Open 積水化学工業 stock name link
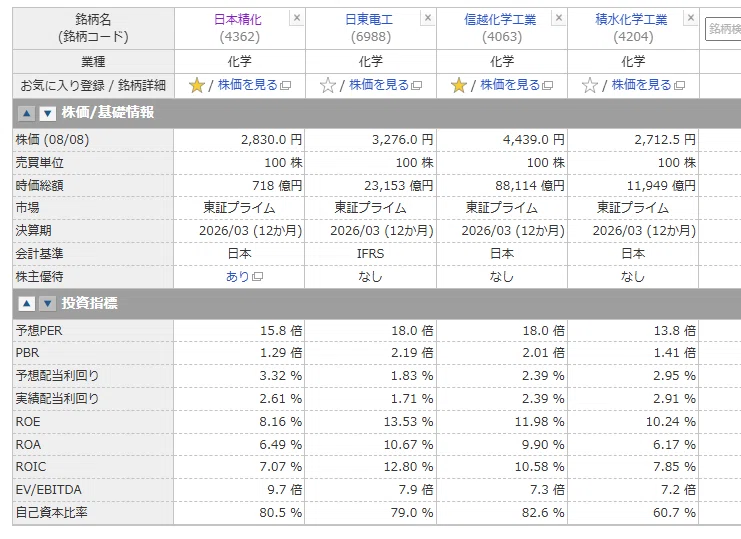741x539 pixels. tap(631, 19)
